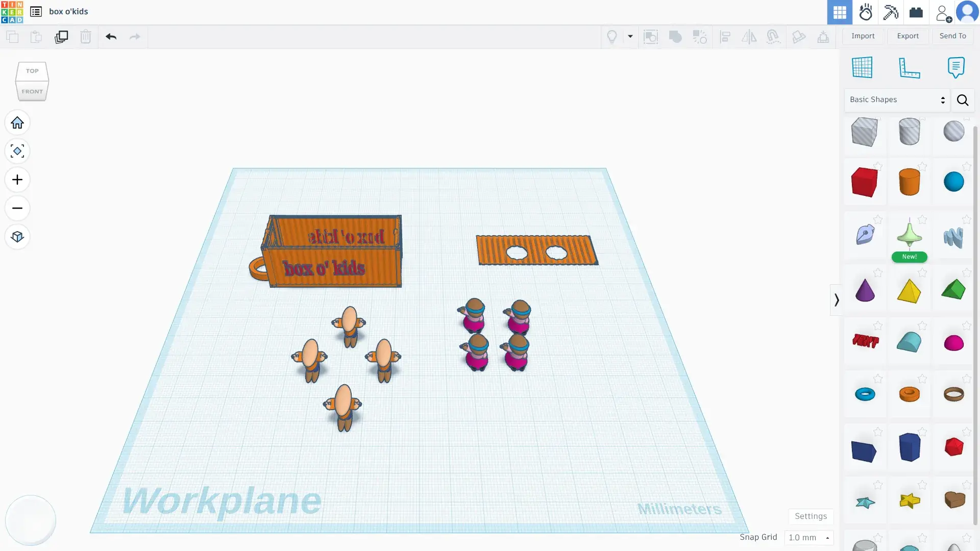Click the Home view button
The width and height of the screenshot is (980, 551).
point(17,123)
